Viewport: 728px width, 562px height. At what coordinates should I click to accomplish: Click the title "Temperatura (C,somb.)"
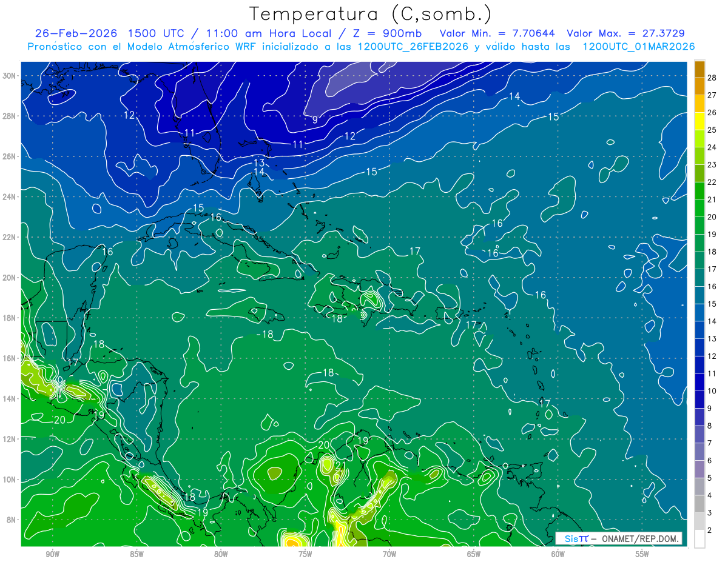[x=371, y=14]
